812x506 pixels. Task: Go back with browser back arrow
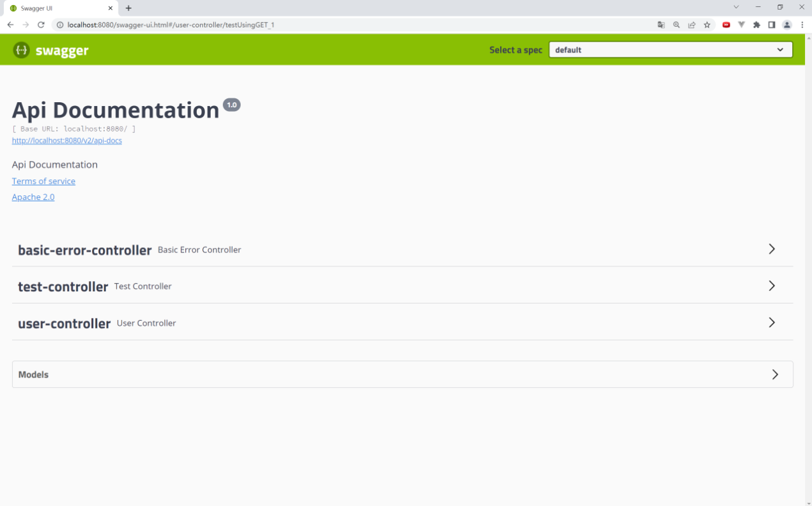point(10,25)
